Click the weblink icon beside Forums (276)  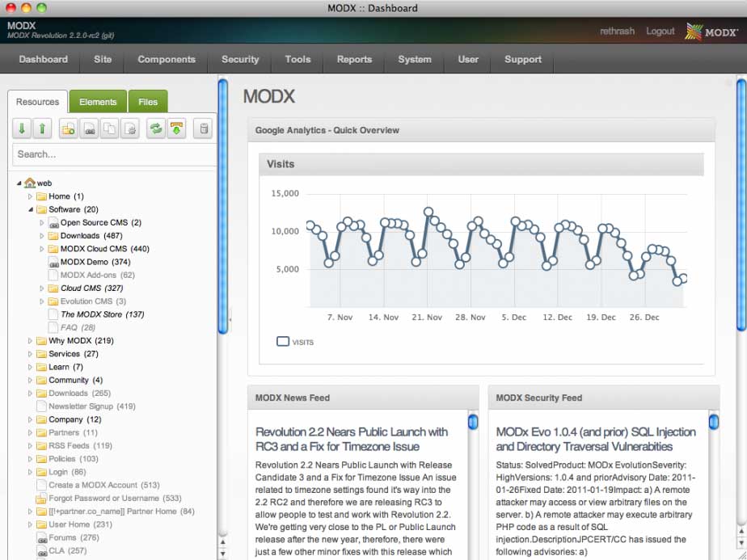42,537
